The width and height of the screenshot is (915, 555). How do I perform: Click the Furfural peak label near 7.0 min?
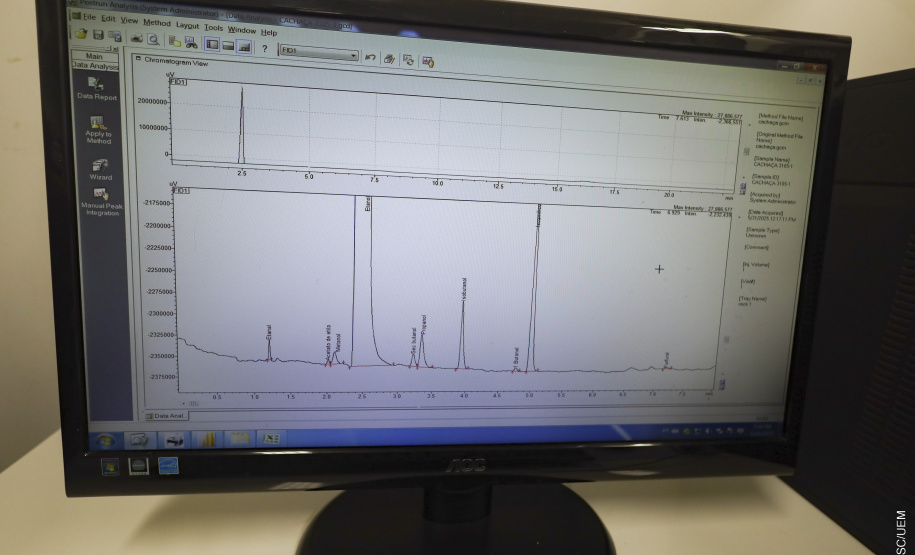point(666,358)
